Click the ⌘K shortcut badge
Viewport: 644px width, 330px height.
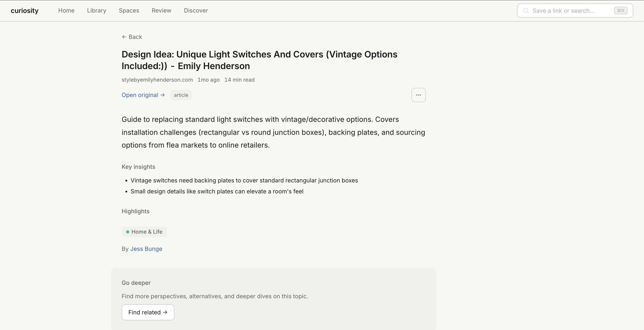tap(621, 11)
